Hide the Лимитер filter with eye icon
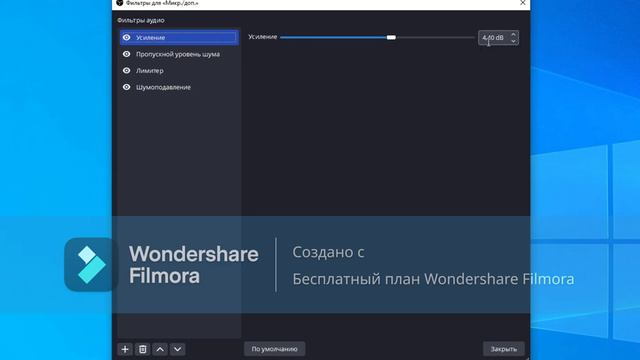The image size is (640, 360). pyautogui.click(x=127, y=71)
